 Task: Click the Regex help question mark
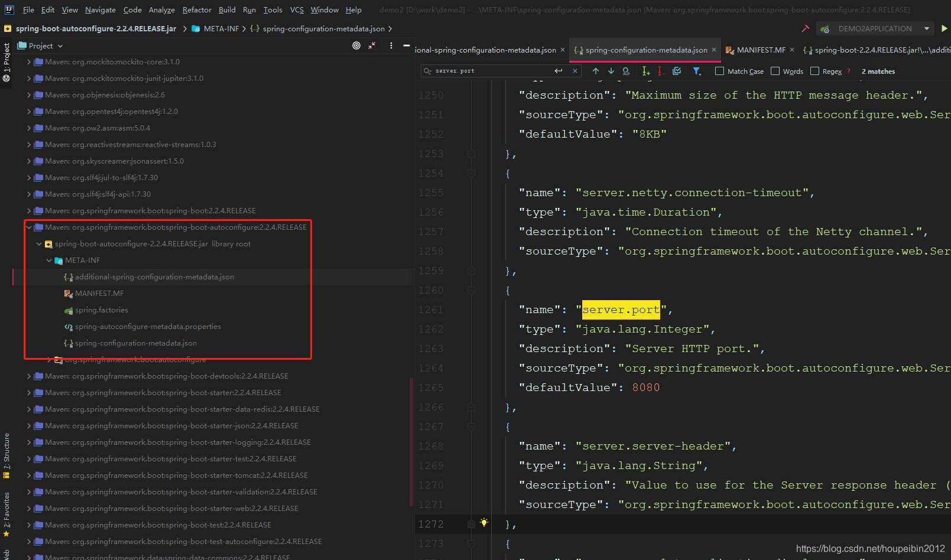pos(849,71)
